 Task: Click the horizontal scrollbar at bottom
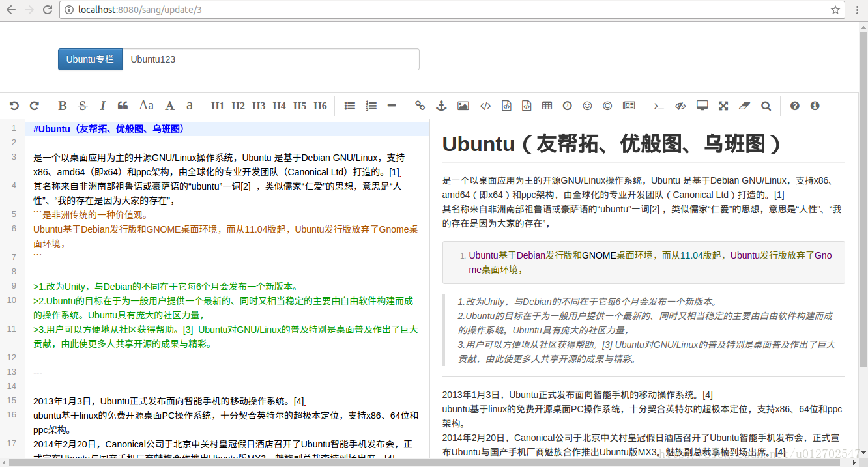(424, 462)
